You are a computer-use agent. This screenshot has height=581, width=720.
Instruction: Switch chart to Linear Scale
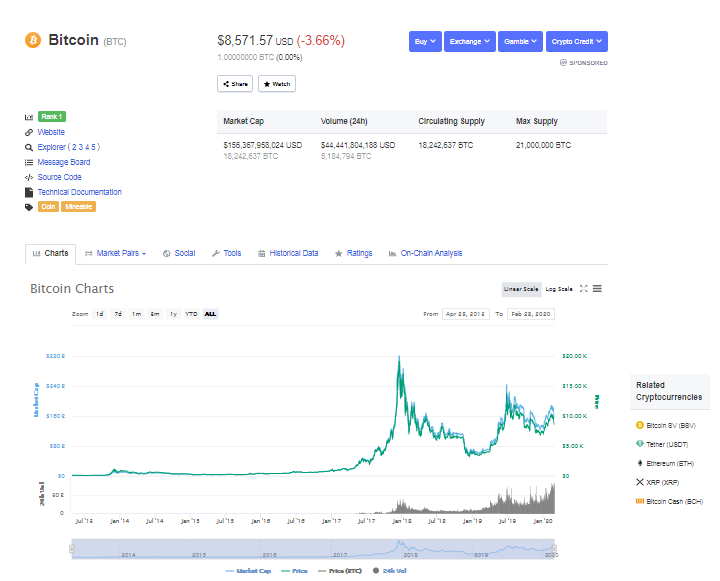coord(521,289)
